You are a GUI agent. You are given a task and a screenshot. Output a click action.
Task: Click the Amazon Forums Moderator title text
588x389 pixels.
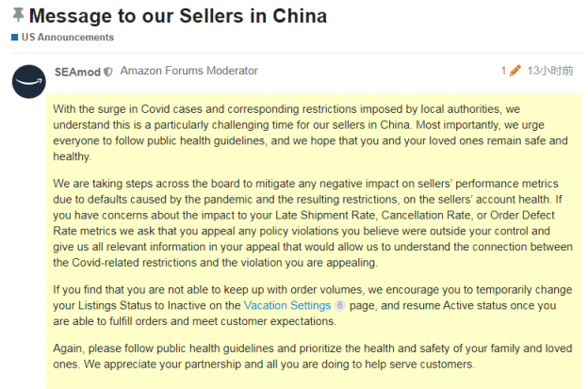point(189,71)
